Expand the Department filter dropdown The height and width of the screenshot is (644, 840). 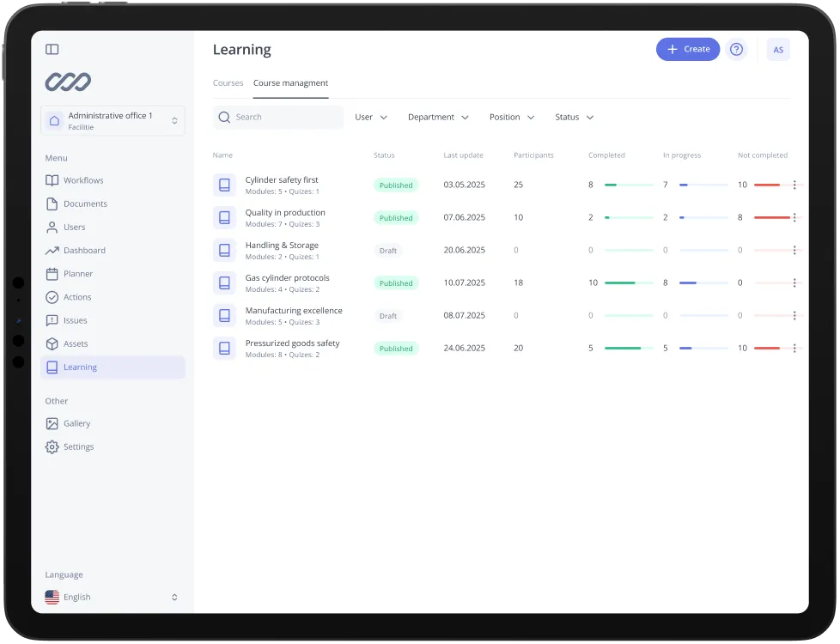[x=438, y=117]
